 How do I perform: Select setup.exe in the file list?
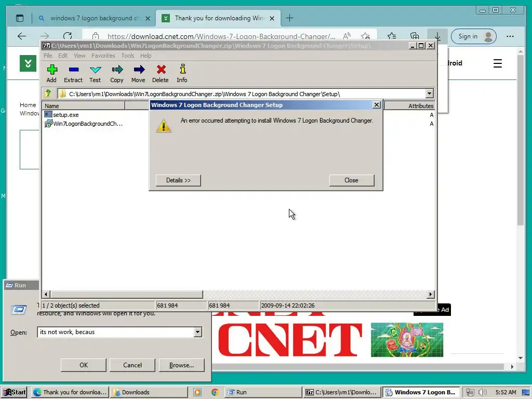click(62, 115)
